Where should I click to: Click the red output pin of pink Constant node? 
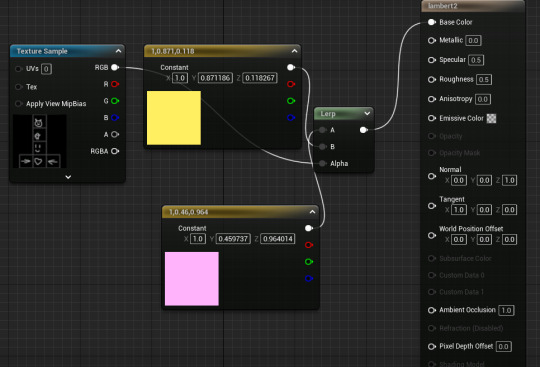point(309,245)
